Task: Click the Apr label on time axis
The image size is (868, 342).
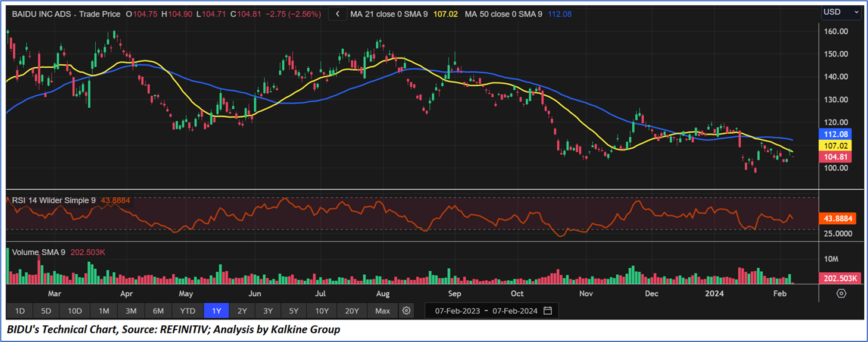Action: point(126,294)
